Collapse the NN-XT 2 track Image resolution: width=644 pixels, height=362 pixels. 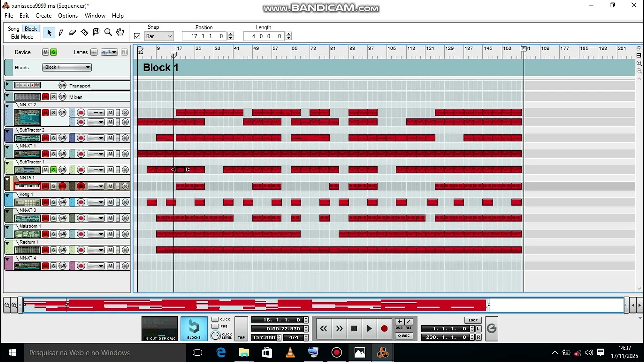click(7, 106)
